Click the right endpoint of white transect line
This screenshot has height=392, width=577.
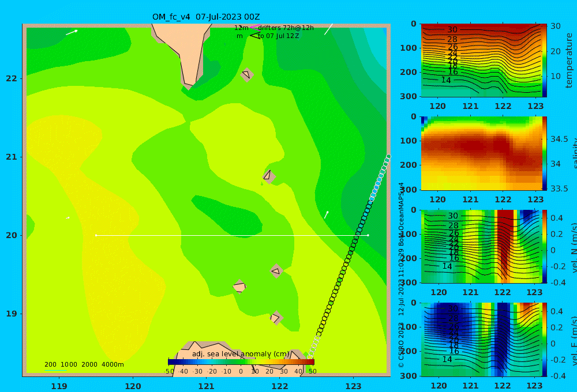pos(368,235)
